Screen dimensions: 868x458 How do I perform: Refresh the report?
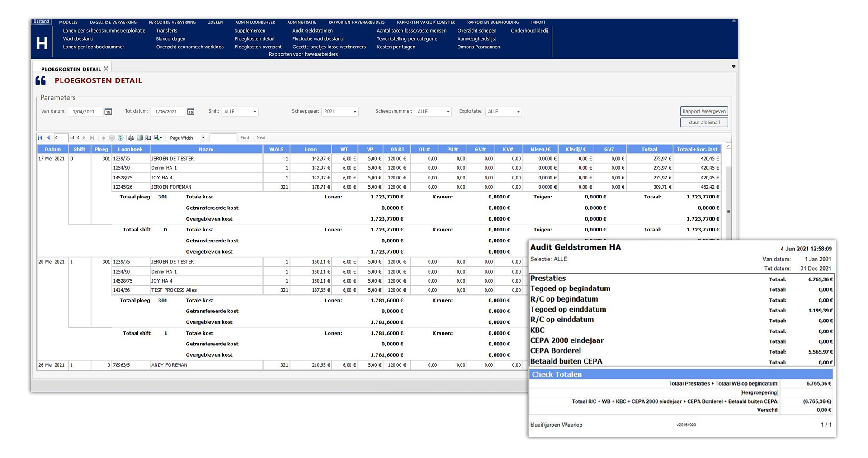pos(121,138)
